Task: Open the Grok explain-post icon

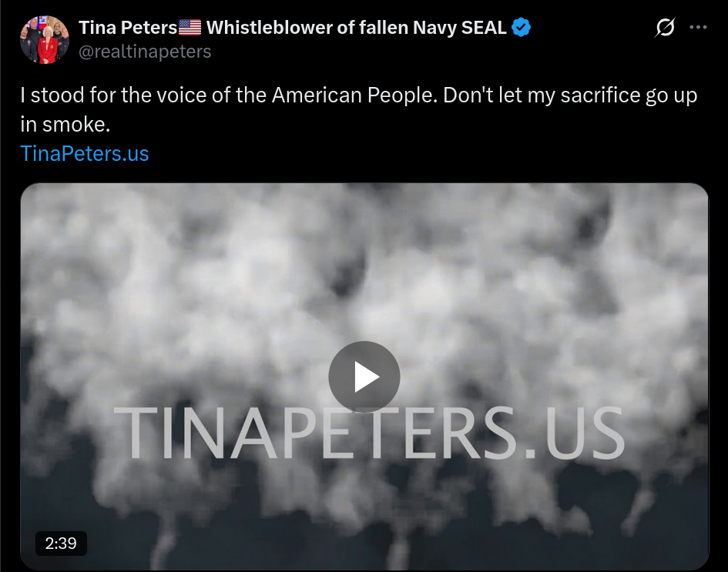Action: 665,28
